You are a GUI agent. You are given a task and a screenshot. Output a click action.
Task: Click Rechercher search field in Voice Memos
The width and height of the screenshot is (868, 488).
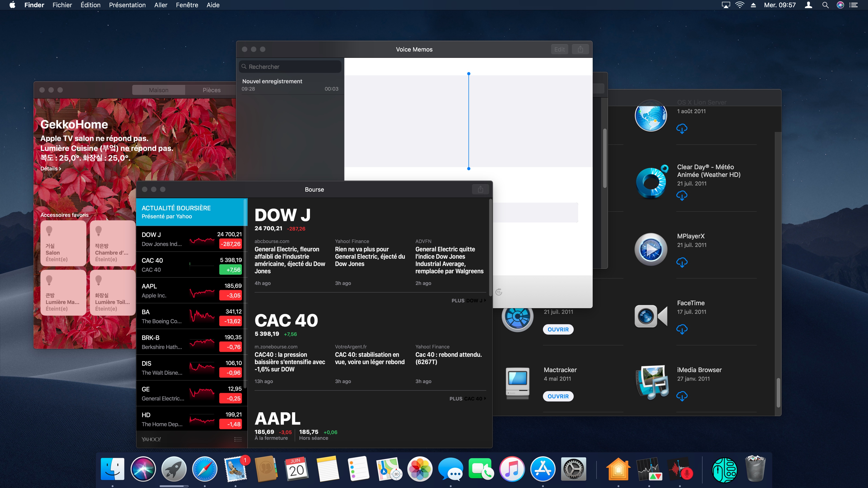point(290,67)
